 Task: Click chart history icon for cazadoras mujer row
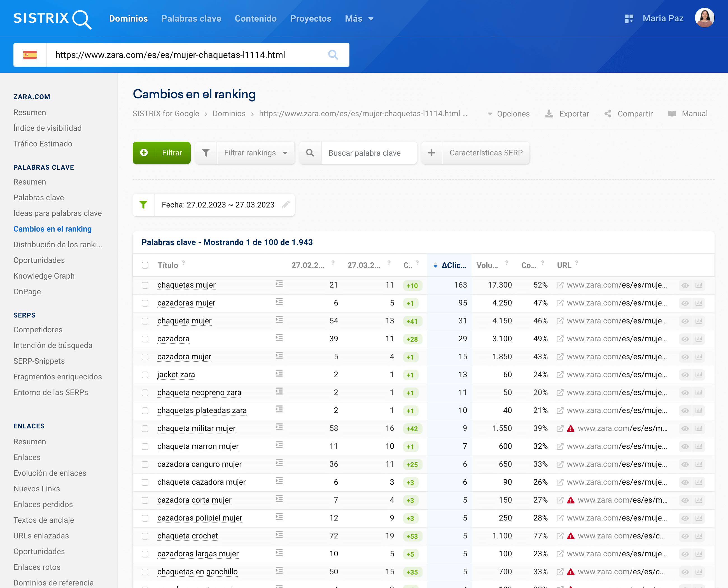coord(699,303)
